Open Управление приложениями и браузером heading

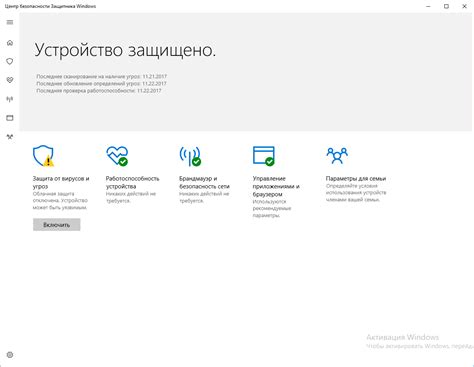(276, 186)
